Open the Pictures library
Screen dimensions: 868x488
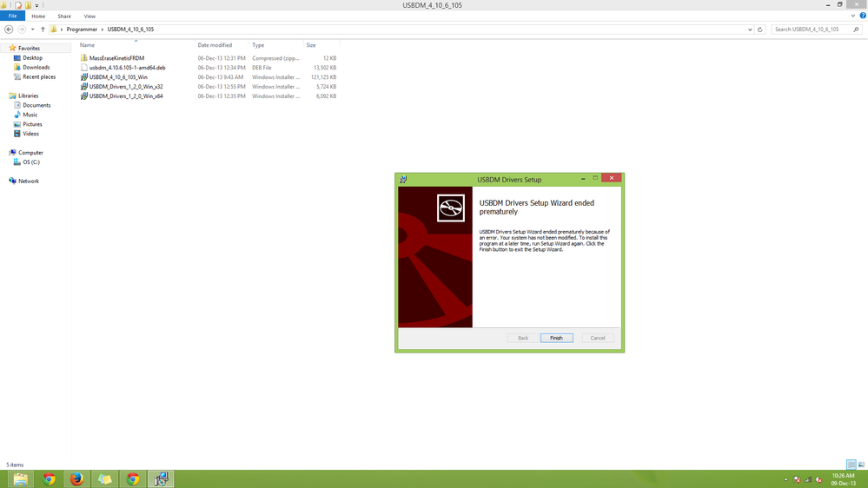tap(32, 124)
